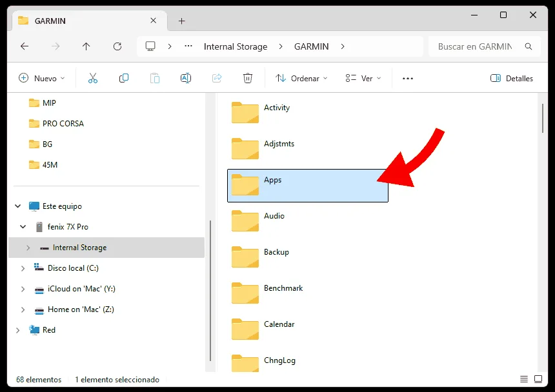Click the search magnifier icon
The width and height of the screenshot is (555, 392).
(529, 46)
